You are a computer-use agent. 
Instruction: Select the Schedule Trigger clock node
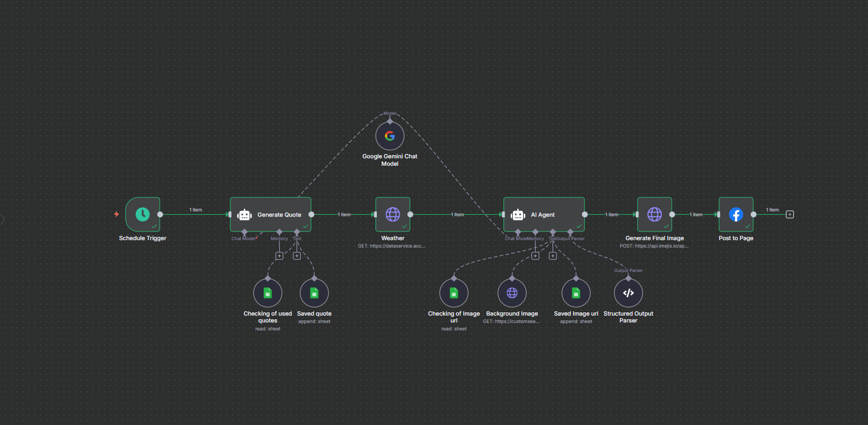142,214
